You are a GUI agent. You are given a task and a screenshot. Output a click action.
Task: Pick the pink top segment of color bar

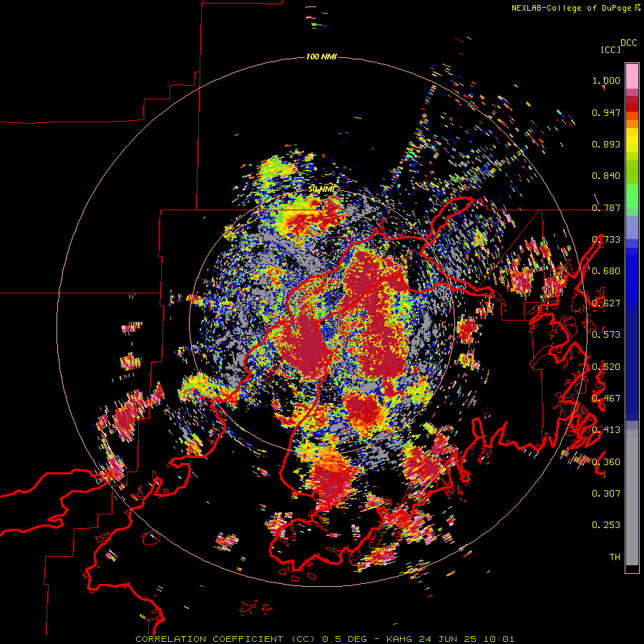pos(632,76)
